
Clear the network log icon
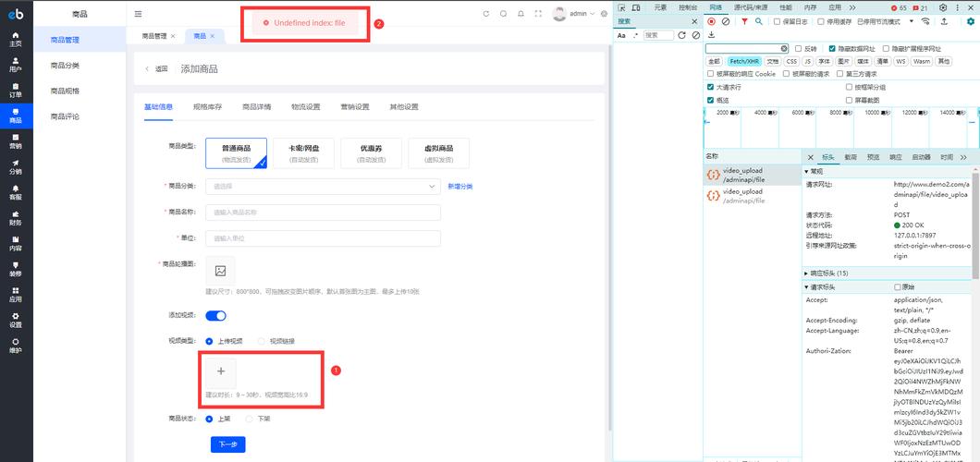(726, 21)
